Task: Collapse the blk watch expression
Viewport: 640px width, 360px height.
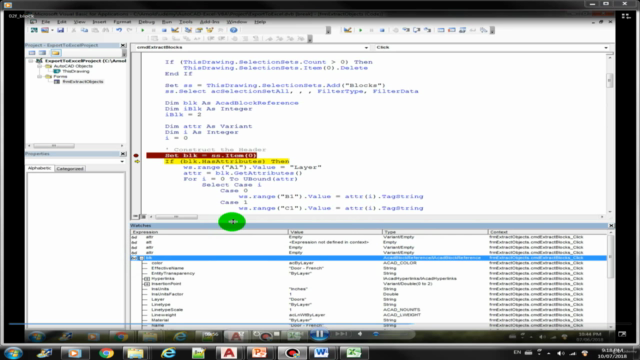Action: click(x=141, y=258)
